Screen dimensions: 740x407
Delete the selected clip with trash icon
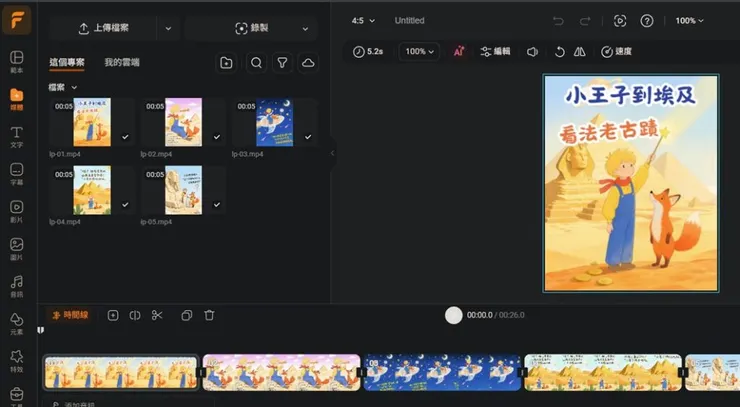pyautogui.click(x=209, y=315)
